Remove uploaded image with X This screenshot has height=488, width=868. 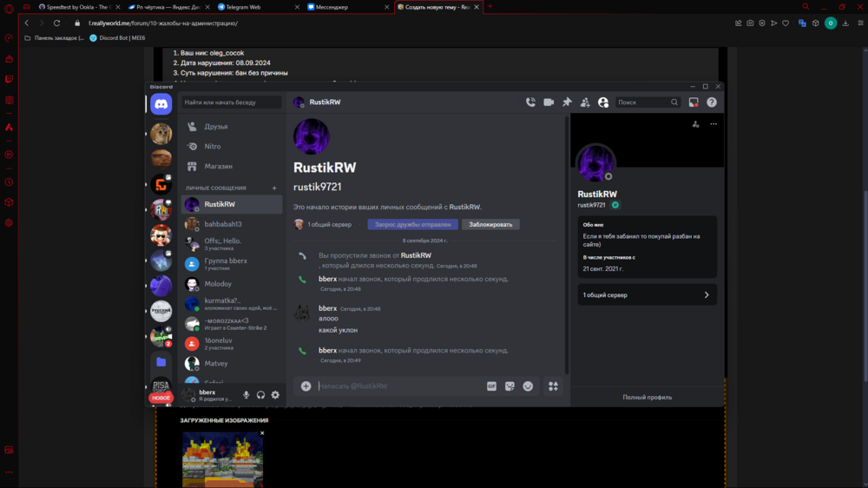click(262, 433)
